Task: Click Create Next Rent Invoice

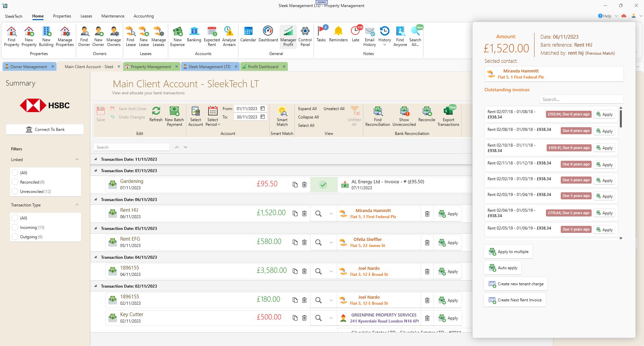Action: [x=515, y=300]
